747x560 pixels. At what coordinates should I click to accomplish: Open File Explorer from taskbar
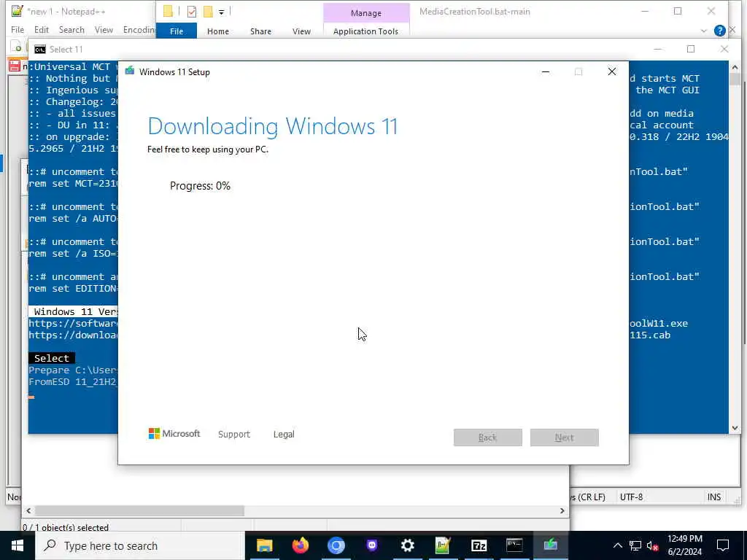tap(264, 545)
